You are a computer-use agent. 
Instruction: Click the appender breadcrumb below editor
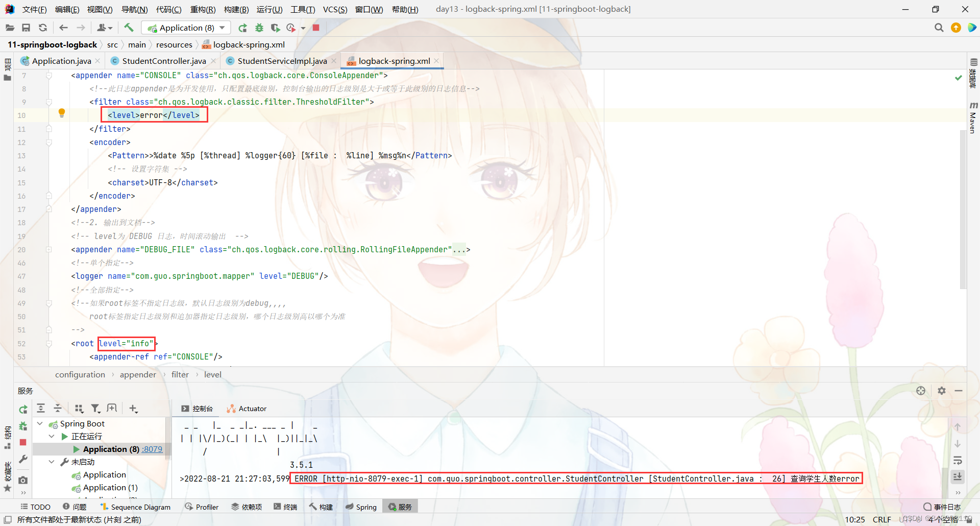[x=138, y=374]
